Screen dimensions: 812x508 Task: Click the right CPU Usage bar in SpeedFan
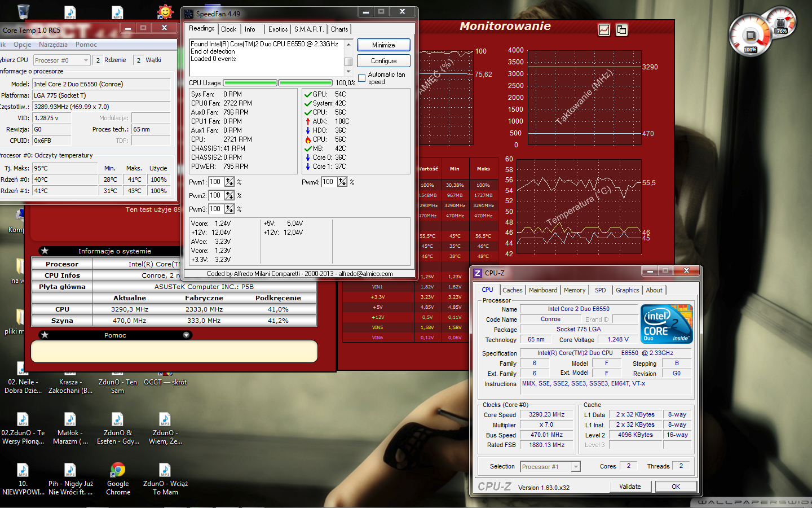point(306,83)
